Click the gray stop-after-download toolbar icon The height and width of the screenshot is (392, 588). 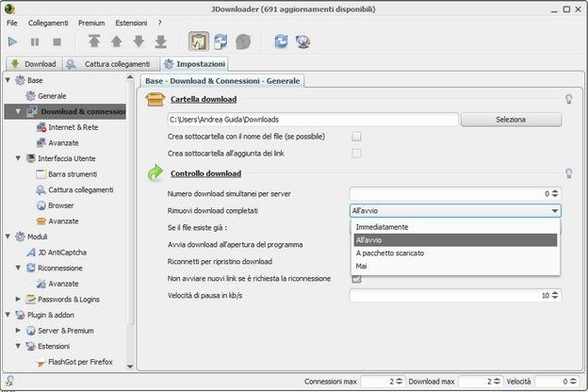tap(243, 41)
